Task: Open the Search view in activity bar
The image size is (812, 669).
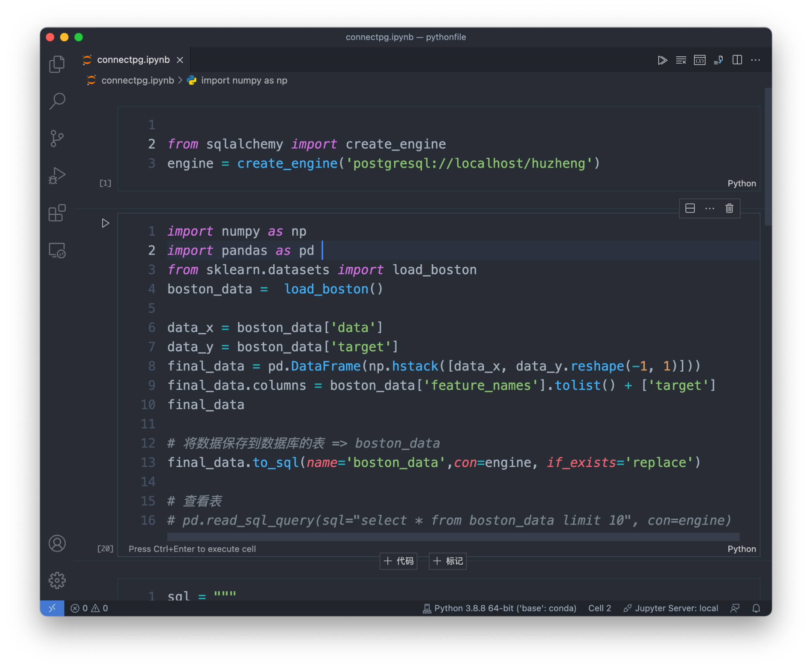Action: coord(57,101)
